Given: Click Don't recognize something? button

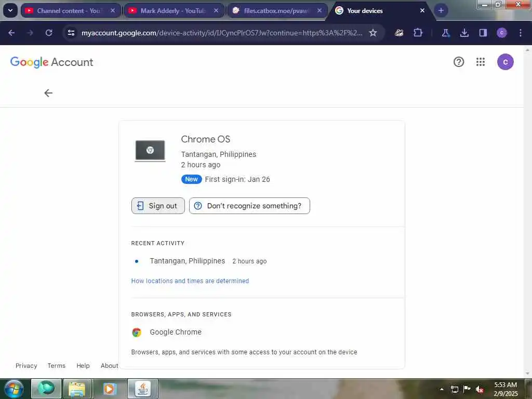Looking at the screenshot, I should pos(249,206).
